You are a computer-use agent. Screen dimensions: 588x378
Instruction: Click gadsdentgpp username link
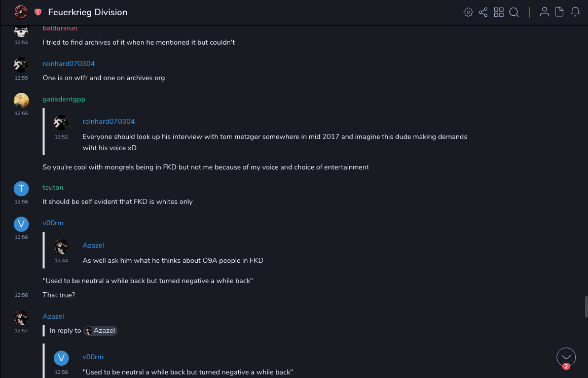coord(64,99)
